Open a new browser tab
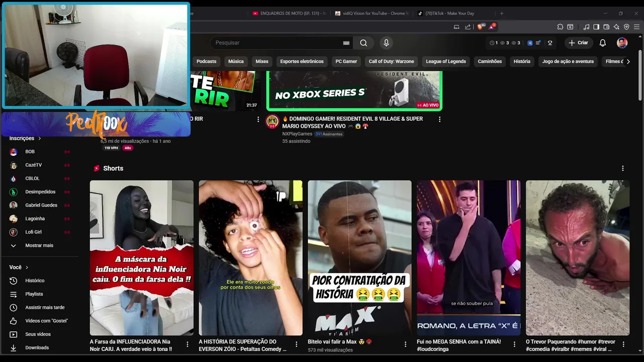Viewport: 644px width, 362px height. [502, 14]
